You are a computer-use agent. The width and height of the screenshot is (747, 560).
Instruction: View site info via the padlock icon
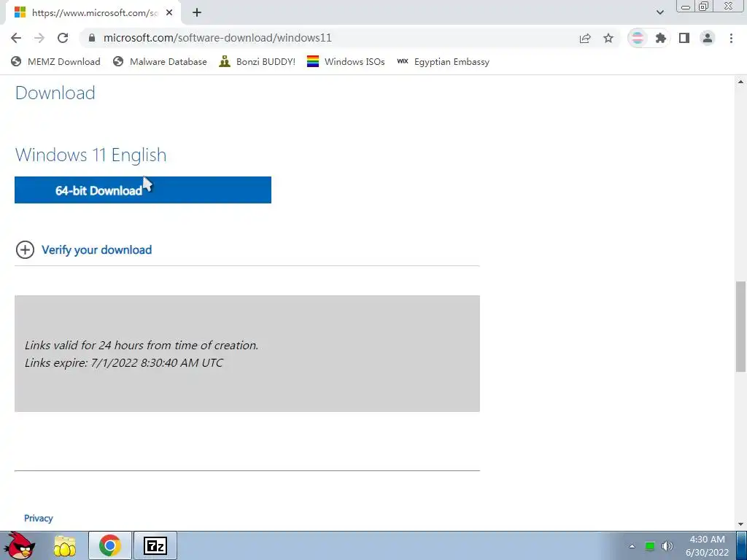point(92,38)
